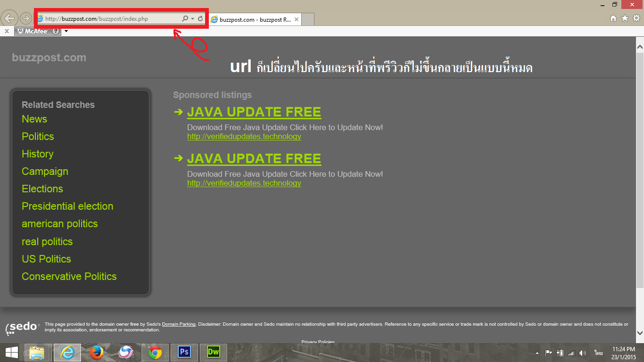Click second verifiedupdates.technology URL link
The image size is (644, 362).
pyautogui.click(x=244, y=183)
